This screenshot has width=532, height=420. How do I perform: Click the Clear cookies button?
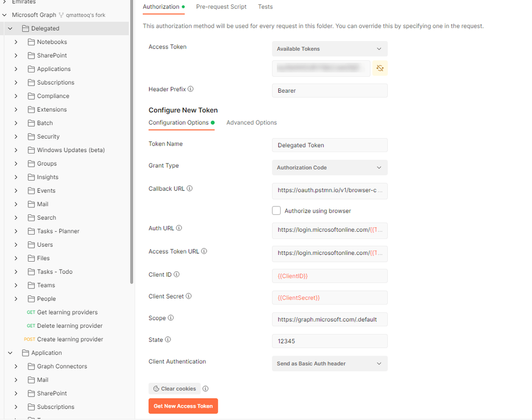click(174, 389)
